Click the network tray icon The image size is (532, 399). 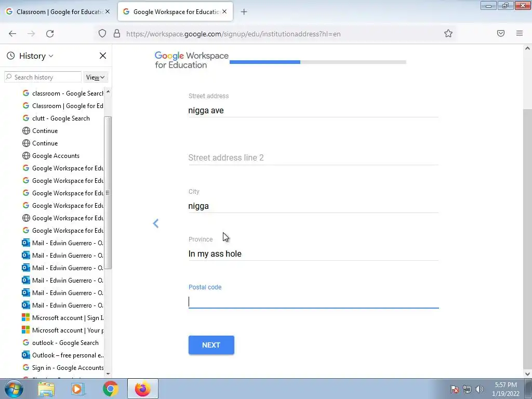click(467, 389)
